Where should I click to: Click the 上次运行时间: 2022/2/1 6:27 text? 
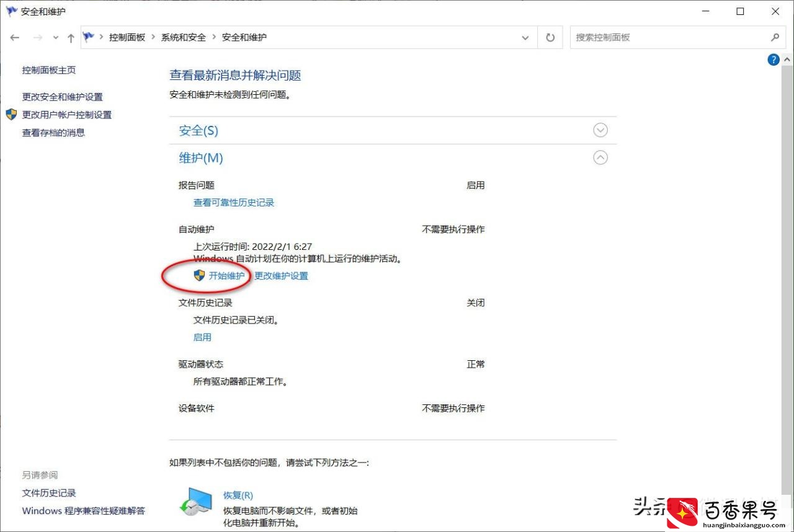pos(253,246)
